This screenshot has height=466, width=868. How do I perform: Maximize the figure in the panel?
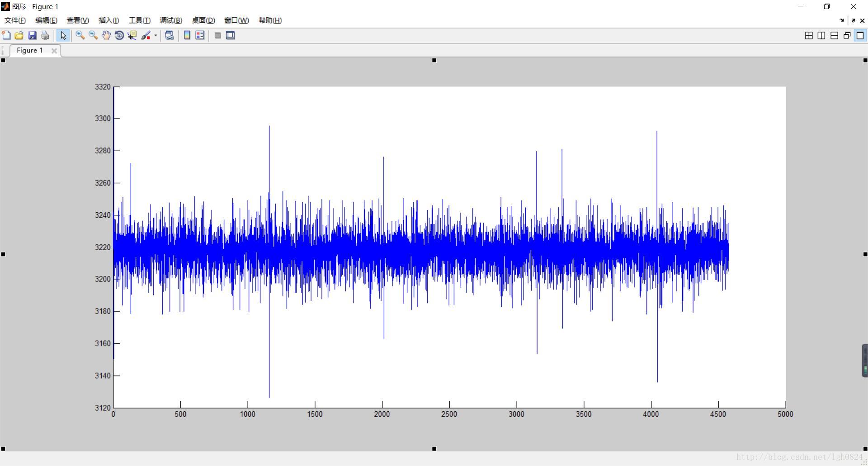tap(860, 35)
